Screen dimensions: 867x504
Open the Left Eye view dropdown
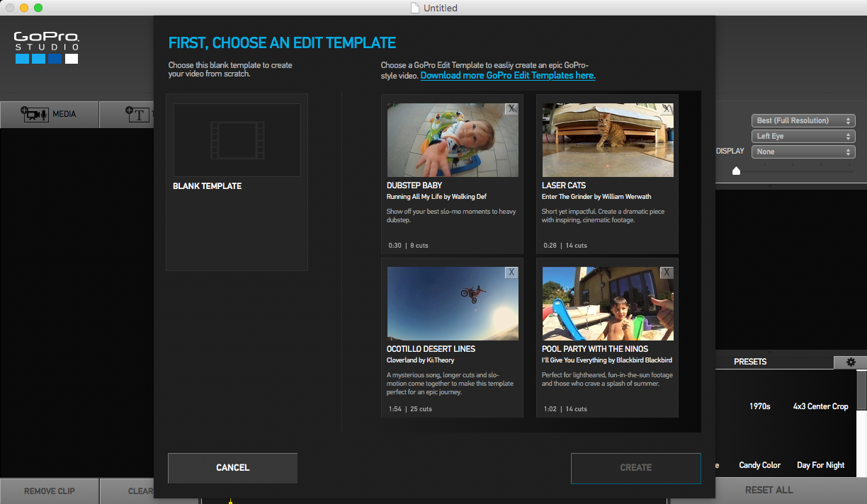tap(803, 136)
